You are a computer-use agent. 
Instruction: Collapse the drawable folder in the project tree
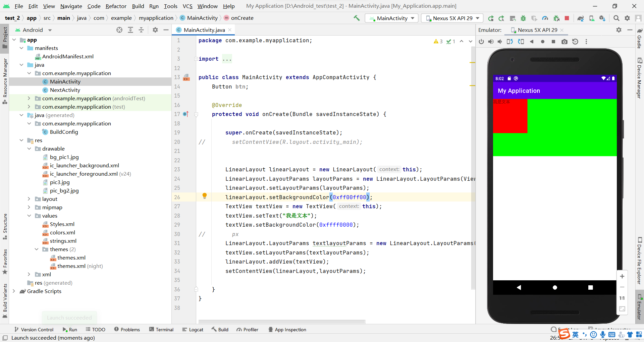(x=30, y=149)
